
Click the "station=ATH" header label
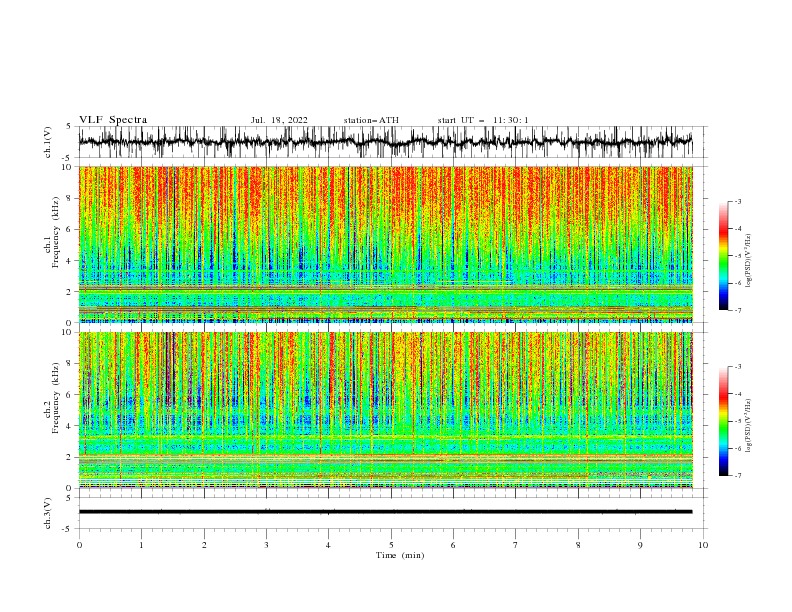coord(371,120)
